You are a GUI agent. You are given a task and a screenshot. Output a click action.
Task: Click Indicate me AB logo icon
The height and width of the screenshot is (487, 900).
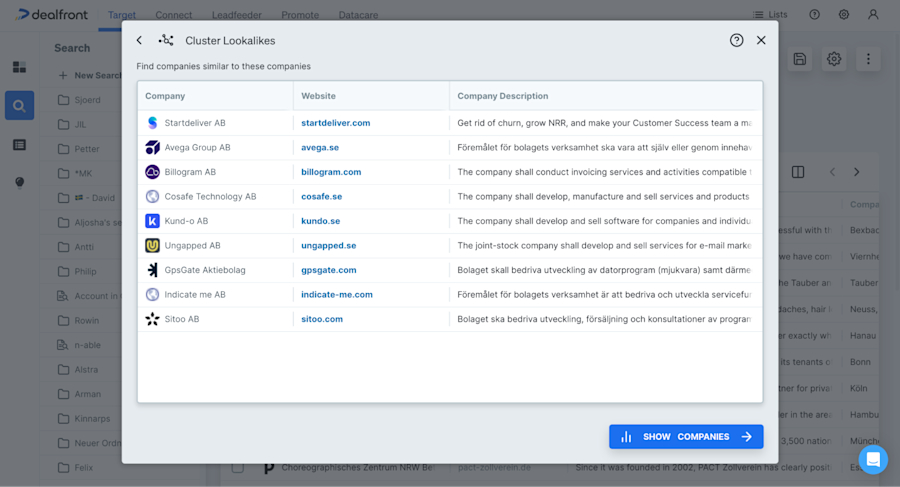pos(152,295)
